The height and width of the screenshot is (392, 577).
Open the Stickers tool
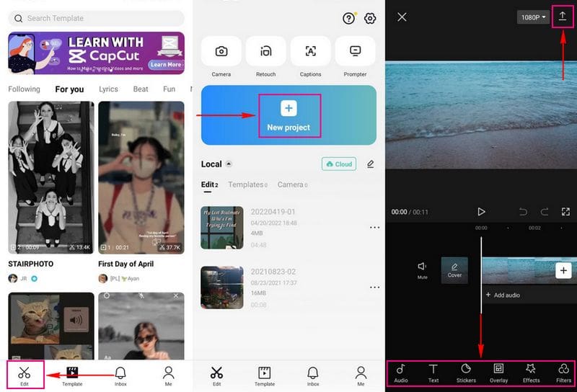[x=466, y=373]
